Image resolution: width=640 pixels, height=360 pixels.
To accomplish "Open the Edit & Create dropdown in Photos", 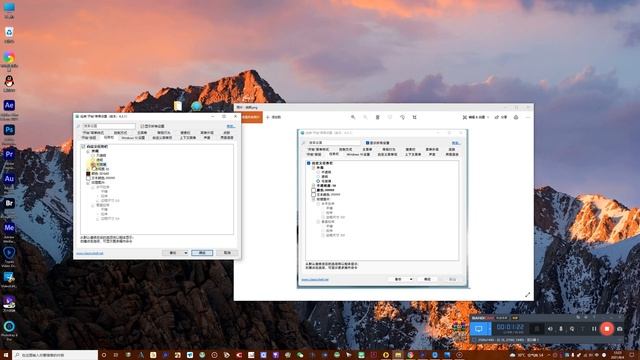I will (x=476, y=117).
